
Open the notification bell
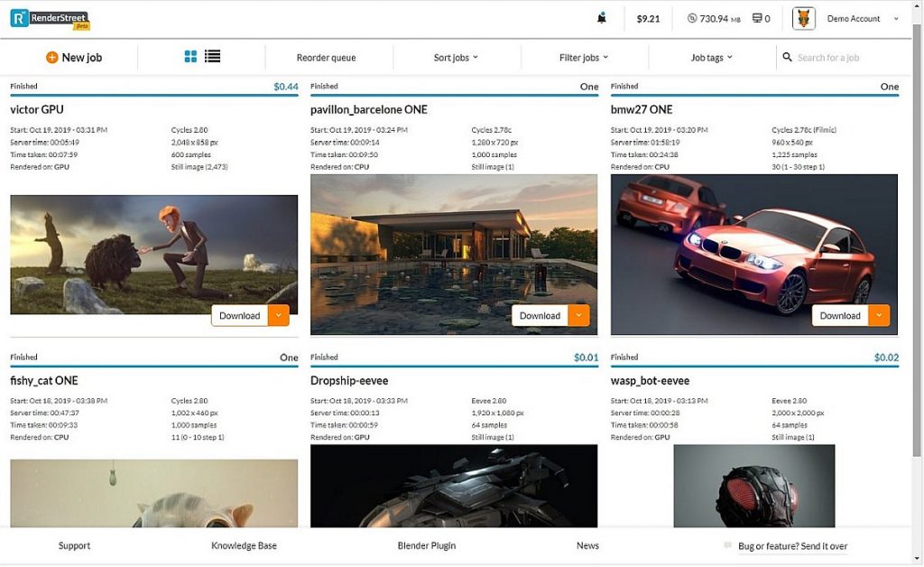602,17
